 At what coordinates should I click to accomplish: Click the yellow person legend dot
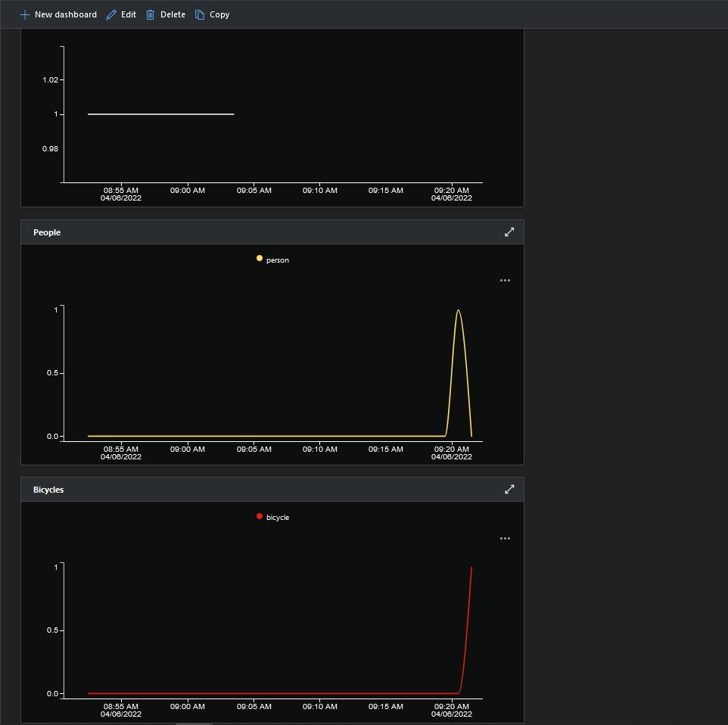[260, 259]
